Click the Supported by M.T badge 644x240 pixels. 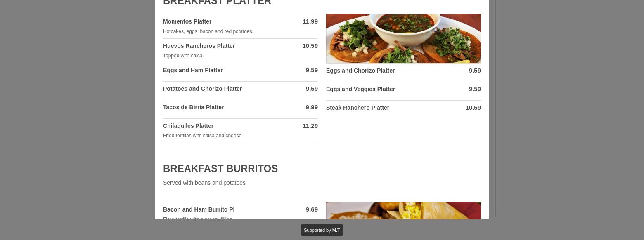[x=322, y=230]
